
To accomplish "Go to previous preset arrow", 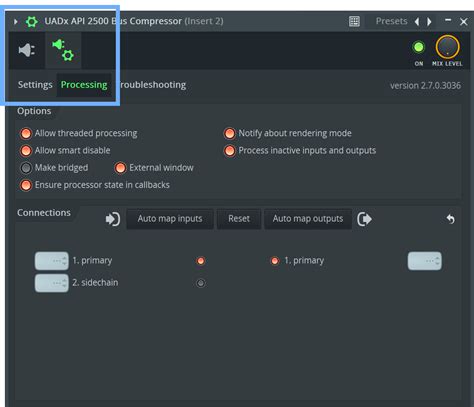I will coord(417,22).
